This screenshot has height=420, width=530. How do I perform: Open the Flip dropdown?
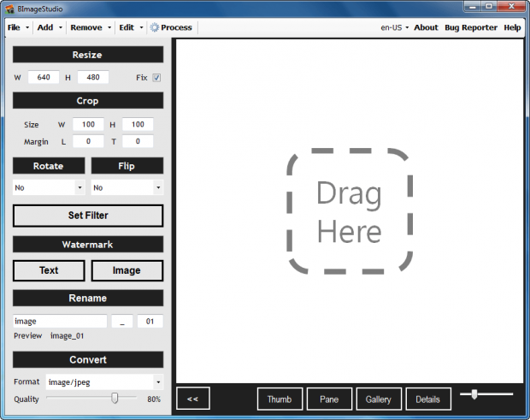tap(127, 187)
